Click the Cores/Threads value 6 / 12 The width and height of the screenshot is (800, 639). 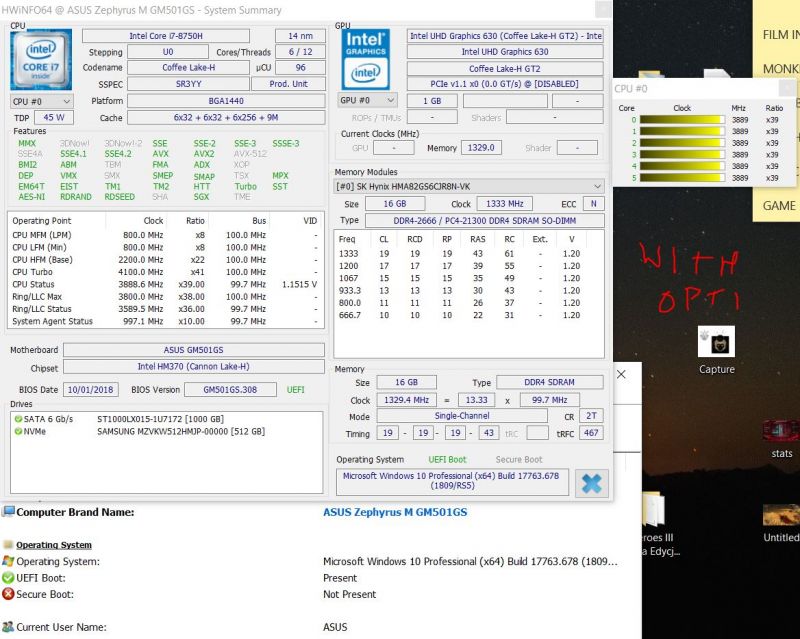click(x=300, y=52)
